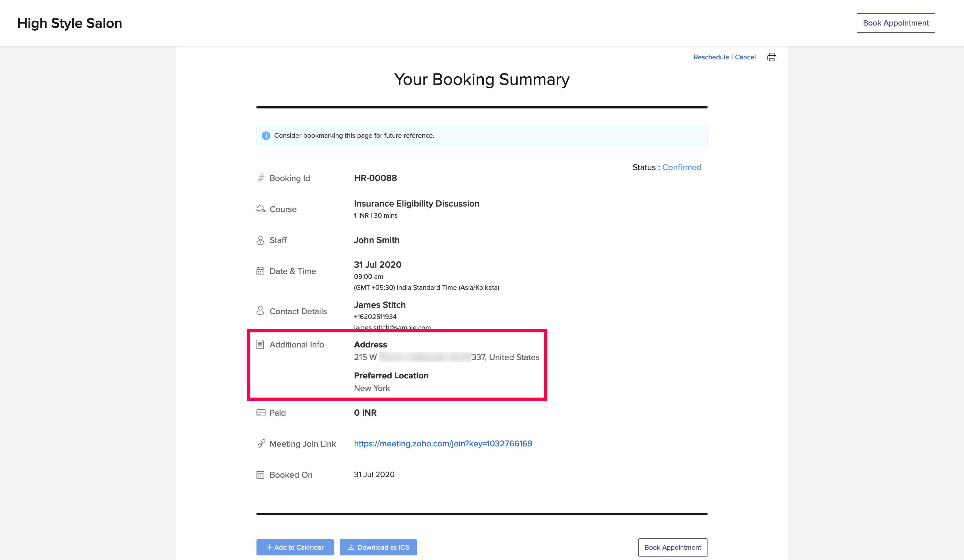Image resolution: width=964 pixels, height=560 pixels.
Task: Click the Paid card icon
Action: click(261, 413)
